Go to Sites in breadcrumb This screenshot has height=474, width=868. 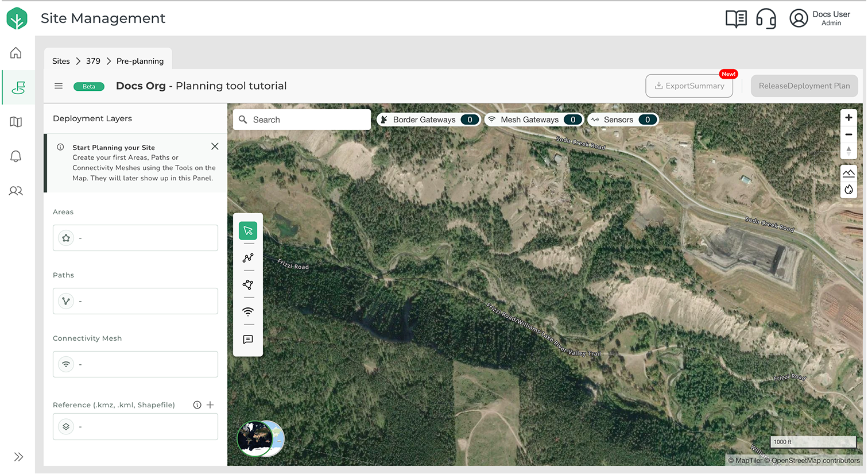61,61
